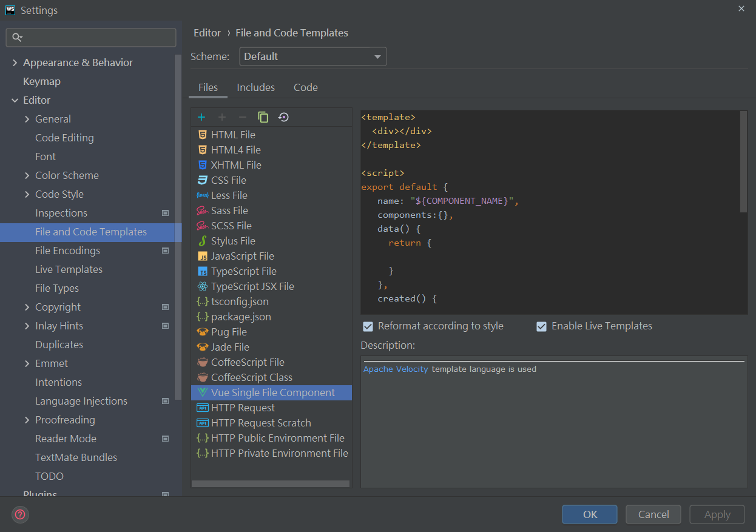Click the CoffeeScript File cup icon
Image resolution: width=756 pixels, height=532 pixels.
click(203, 362)
